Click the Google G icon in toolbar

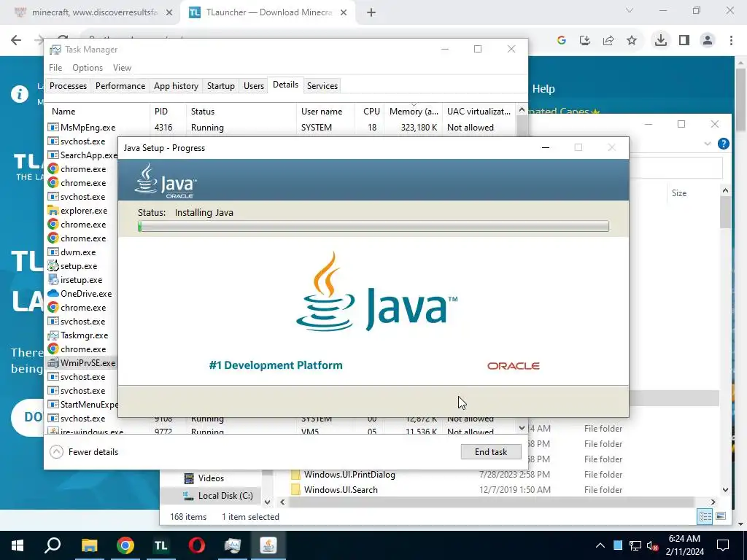click(x=562, y=41)
